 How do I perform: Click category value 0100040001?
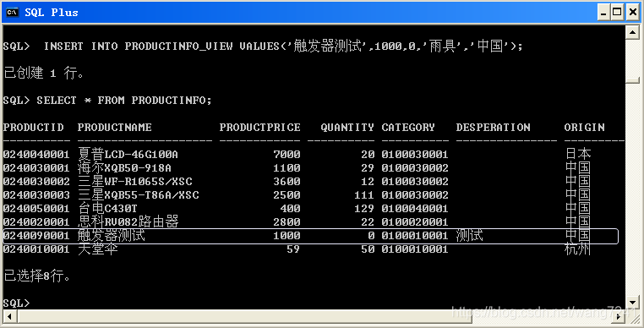tap(415, 209)
